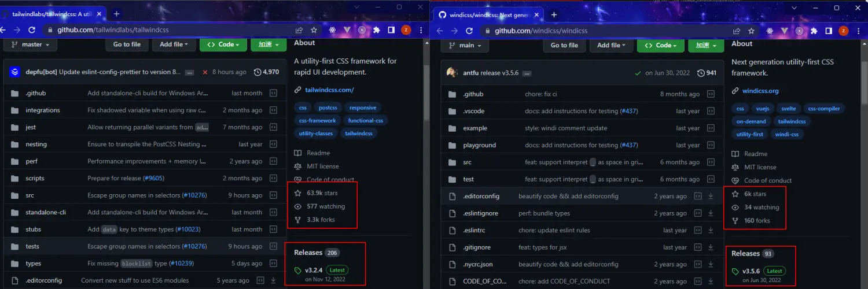View windicss commit history 941
This screenshot has width=868, height=289.
click(707, 73)
